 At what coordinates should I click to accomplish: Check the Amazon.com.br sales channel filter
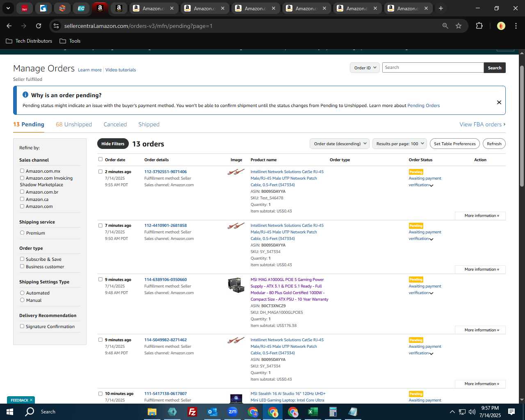point(22,192)
